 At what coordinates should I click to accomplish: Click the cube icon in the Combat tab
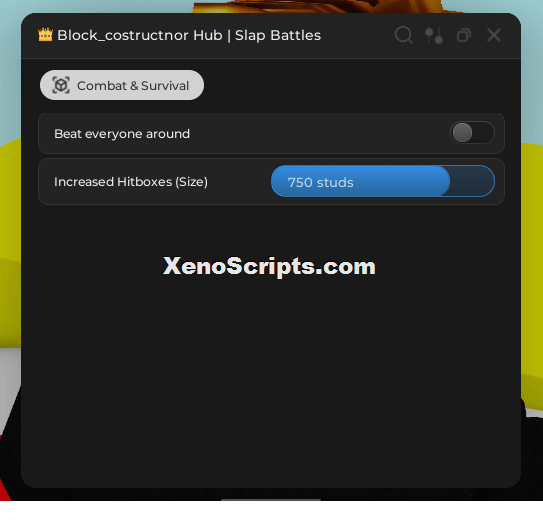coord(61,85)
